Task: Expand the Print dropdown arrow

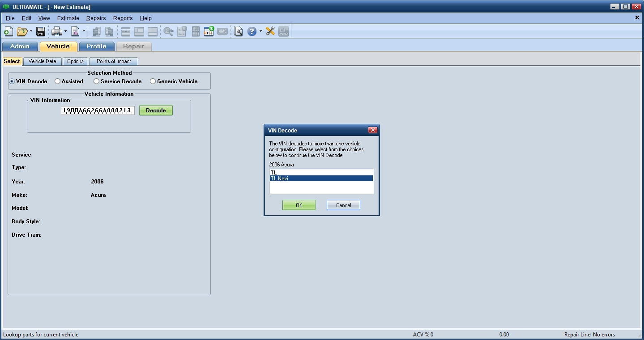Action: point(65,31)
